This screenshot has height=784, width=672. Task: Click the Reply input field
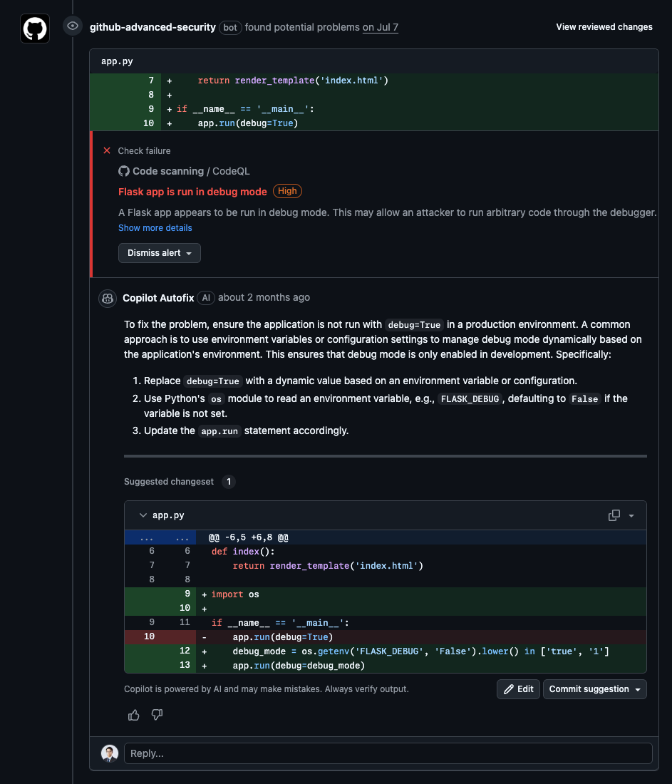point(388,753)
